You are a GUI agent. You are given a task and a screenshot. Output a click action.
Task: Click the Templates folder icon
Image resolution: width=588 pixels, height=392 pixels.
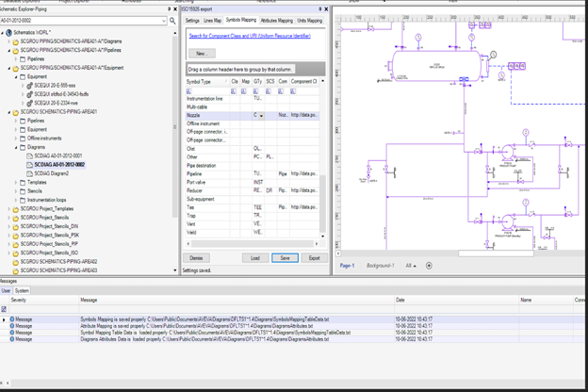(x=23, y=182)
